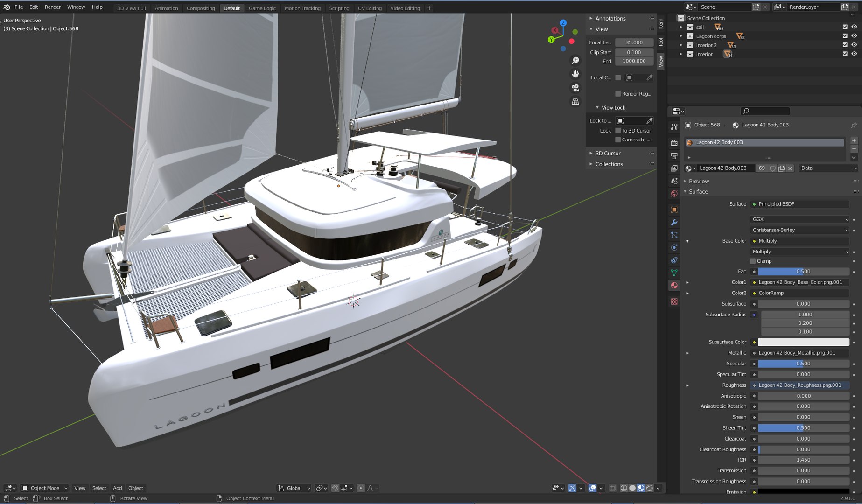Open the Material properties tab
Screen dimensions: 862x504
pos(674,285)
